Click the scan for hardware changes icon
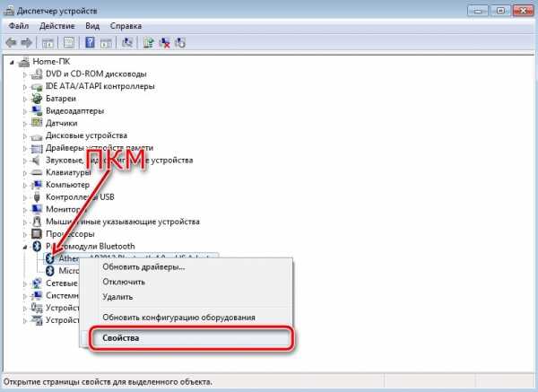 [x=127, y=43]
